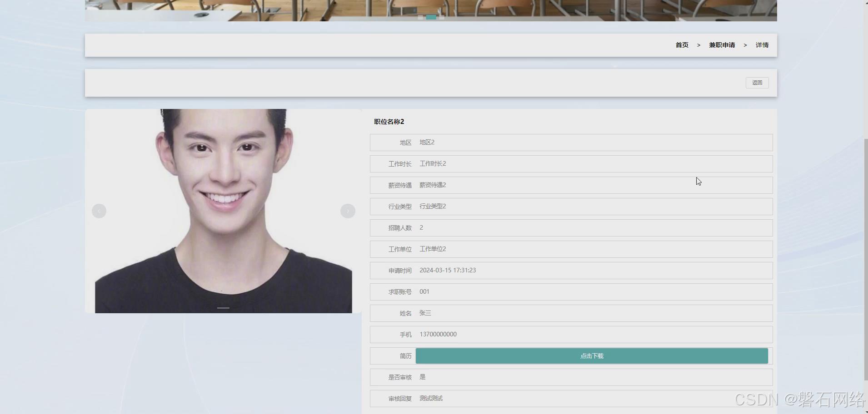
Task: Click the 地区2 value
Action: click(427, 143)
